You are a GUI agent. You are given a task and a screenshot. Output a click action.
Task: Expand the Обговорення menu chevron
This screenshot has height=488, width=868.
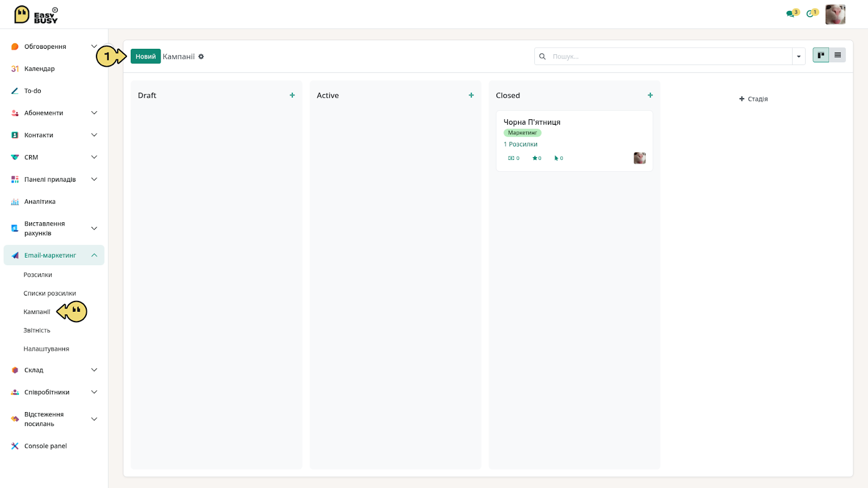point(94,47)
